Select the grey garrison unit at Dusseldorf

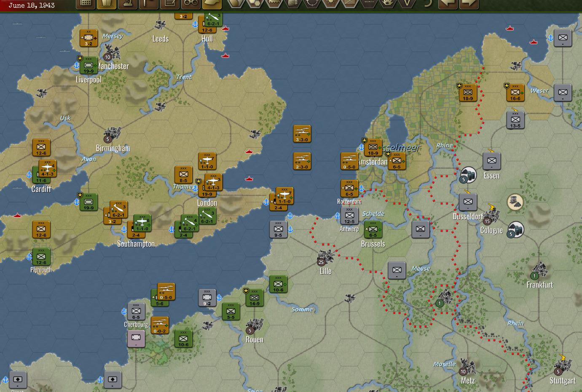[x=468, y=202]
